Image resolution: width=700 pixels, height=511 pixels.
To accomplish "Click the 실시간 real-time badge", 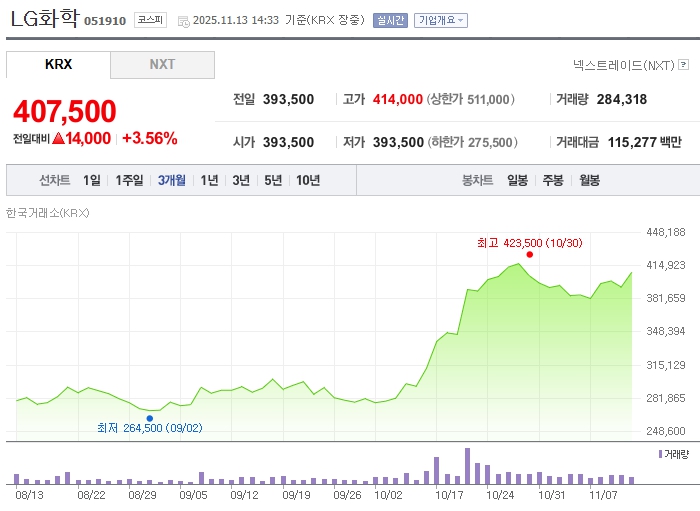I will click(x=390, y=20).
